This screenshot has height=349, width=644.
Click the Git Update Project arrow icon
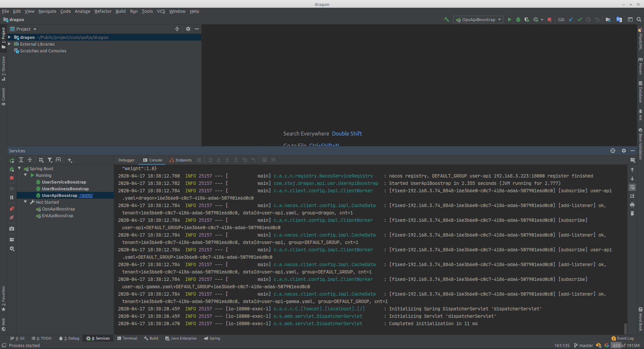click(x=571, y=19)
